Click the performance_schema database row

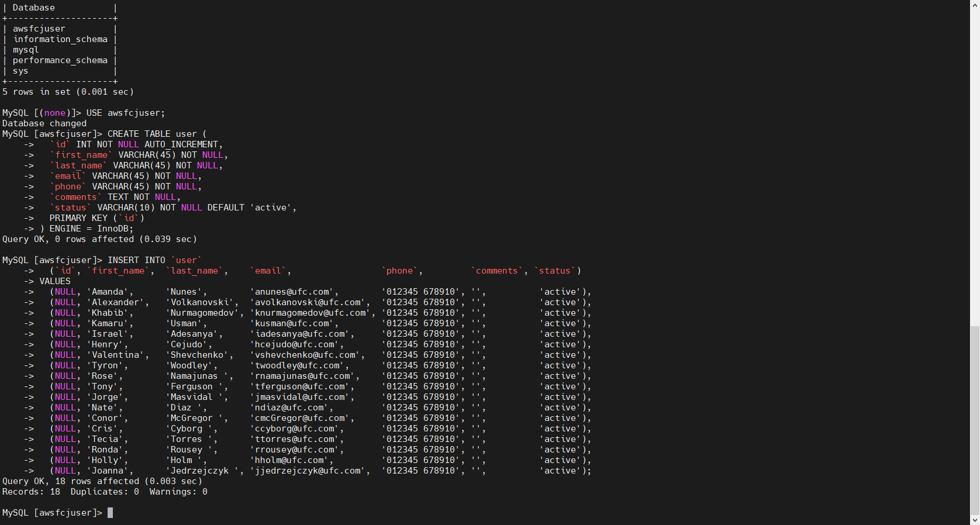pyautogui.click(x=60, y=60)
